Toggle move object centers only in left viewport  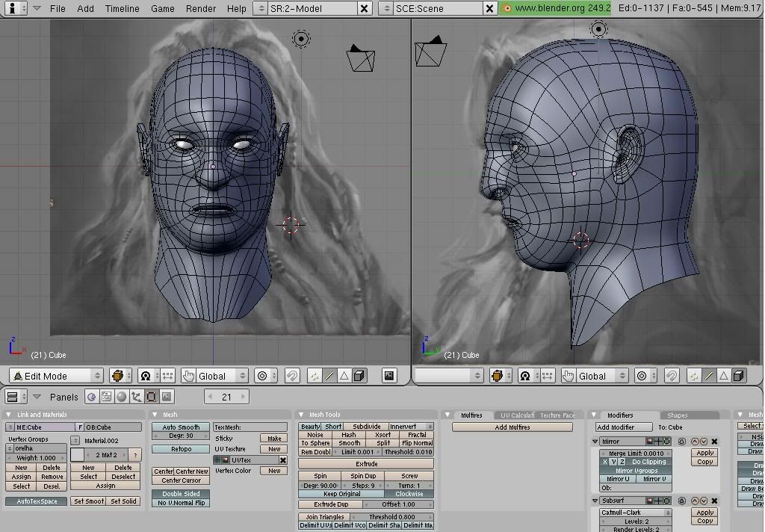tap(167, 376)
